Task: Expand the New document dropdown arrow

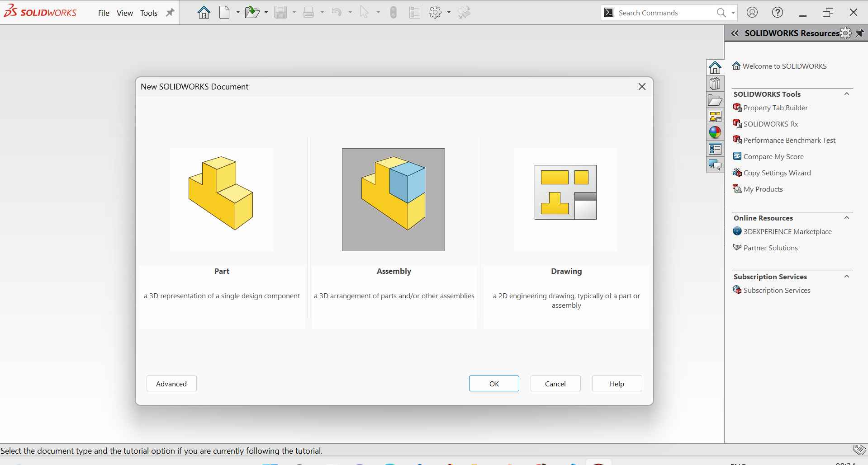Action: 238,12
